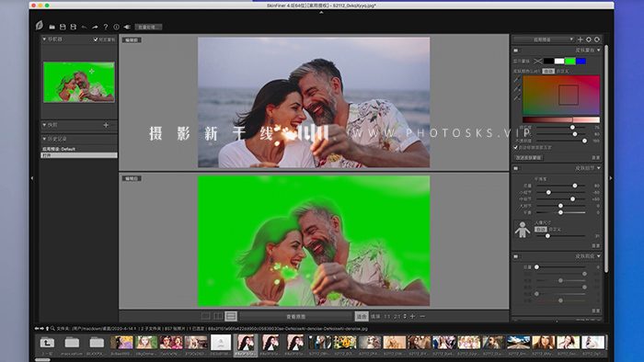Choose the blue mask display swatch
This screenshot has height=362, width=644.
coord(581,61)
